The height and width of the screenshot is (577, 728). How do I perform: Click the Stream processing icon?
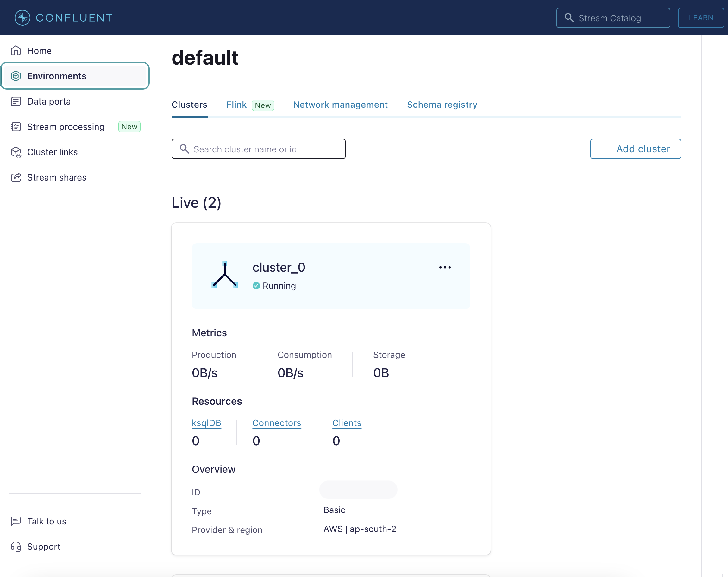pyautogui.click(x=16, y=127)
